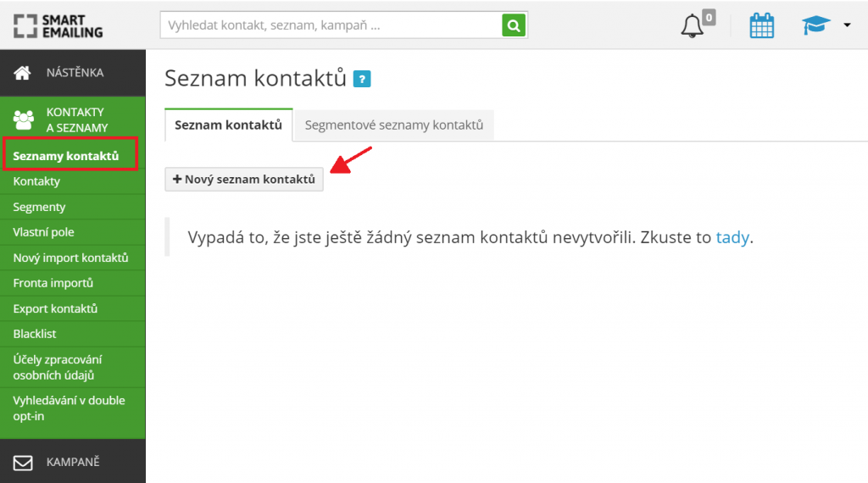Open the calendar icon in header
Viewport: 868px width, 483px height.
pos(762,26)
